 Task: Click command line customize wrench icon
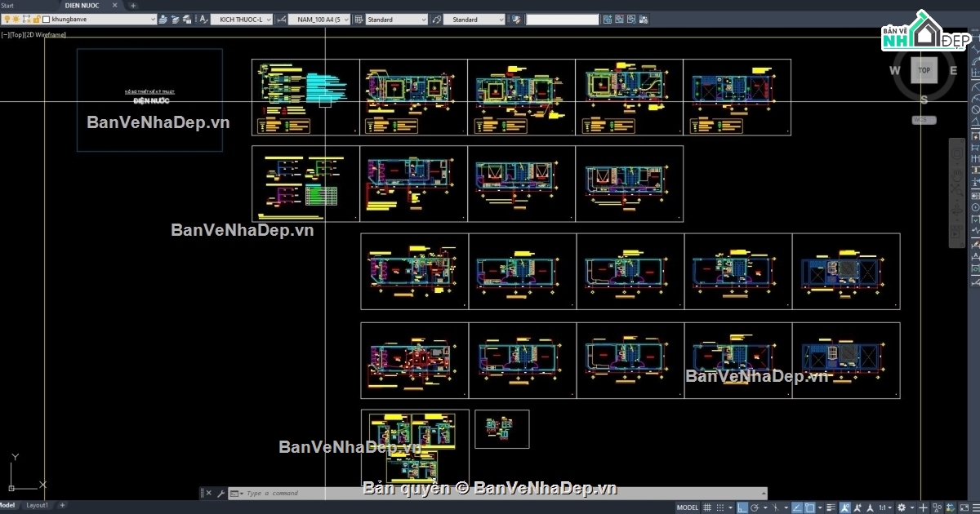pos(220,493)
